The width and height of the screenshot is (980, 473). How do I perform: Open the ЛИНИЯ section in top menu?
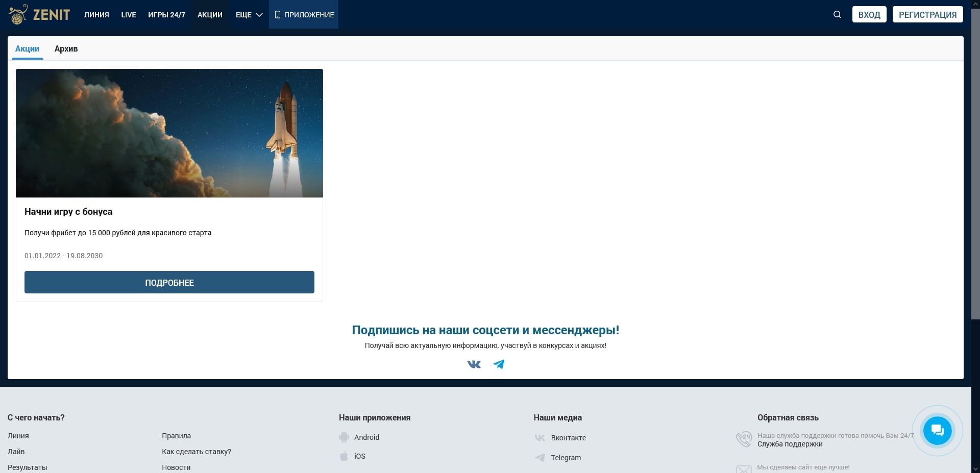tap(96, 14)
